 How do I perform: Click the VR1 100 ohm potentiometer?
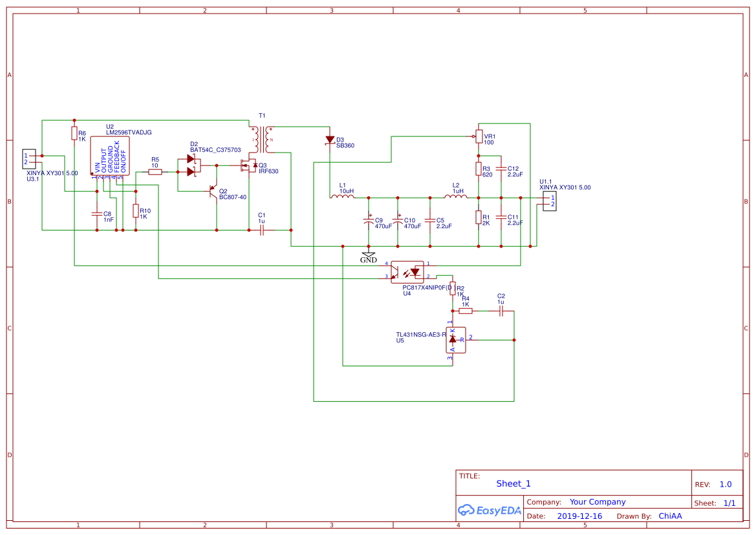478,136
